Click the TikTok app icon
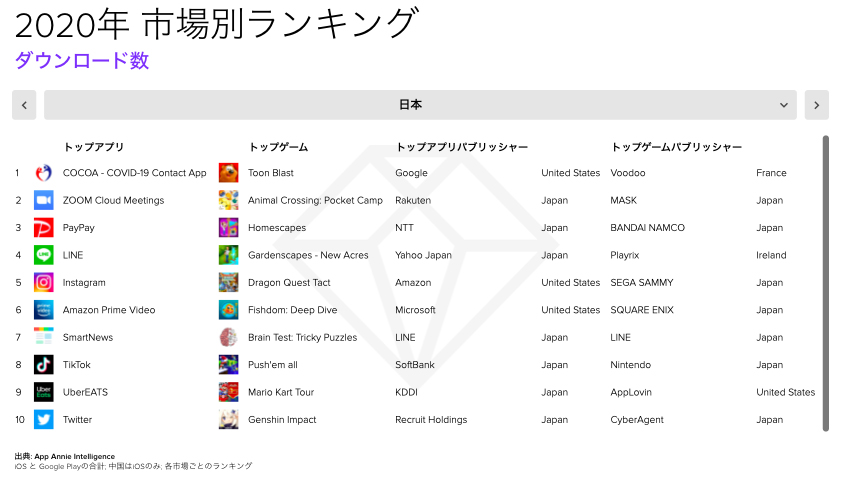Viewport: 859px width, 478px height. (44, 365)
